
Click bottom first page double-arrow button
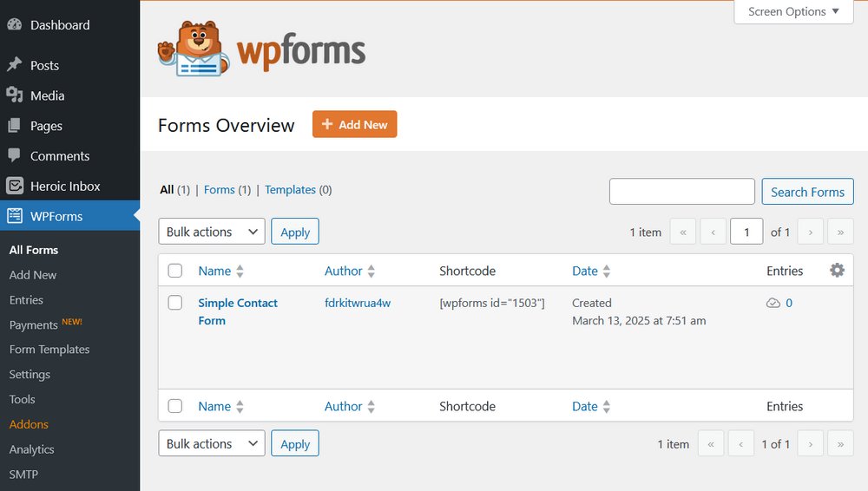[x=711, y=444]
